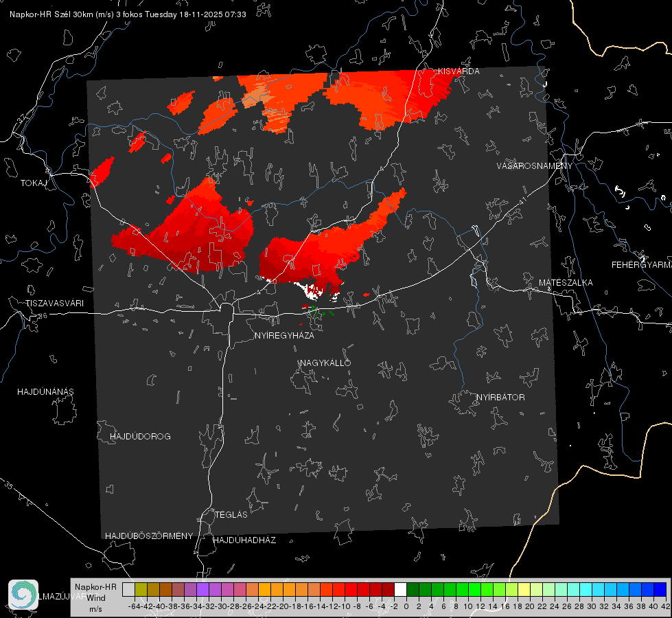
Task: Select the TOKAJ city label
Action: (x=34, y=183)
